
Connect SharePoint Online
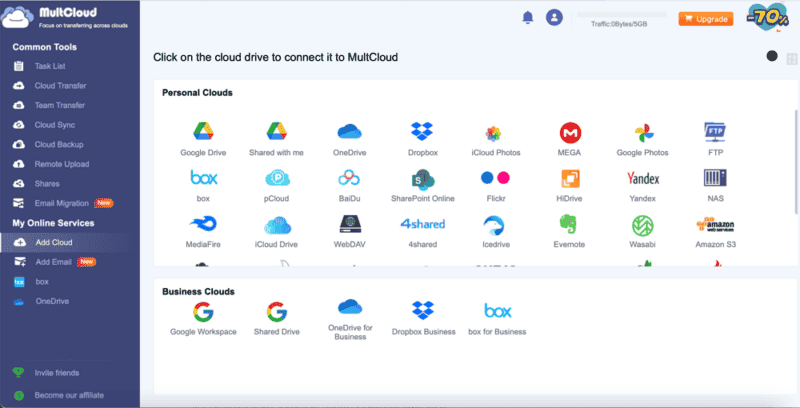tap(423, 179)
